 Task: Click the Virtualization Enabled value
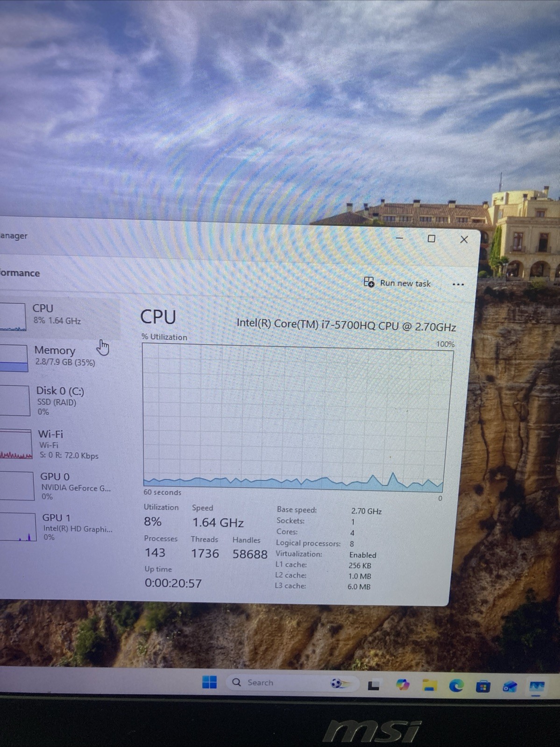click(362, 555)
